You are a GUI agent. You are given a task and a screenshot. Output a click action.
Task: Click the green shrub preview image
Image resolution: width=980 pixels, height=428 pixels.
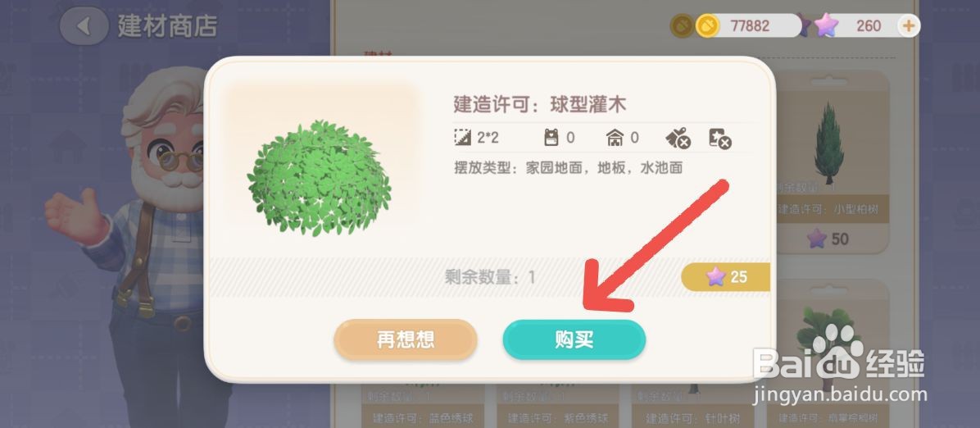point(320,178)
